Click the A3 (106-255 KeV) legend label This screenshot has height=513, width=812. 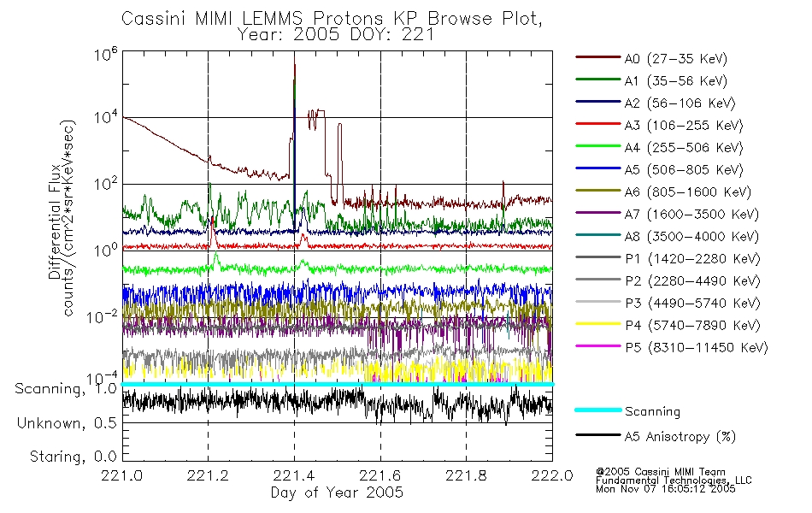(684, 126)
